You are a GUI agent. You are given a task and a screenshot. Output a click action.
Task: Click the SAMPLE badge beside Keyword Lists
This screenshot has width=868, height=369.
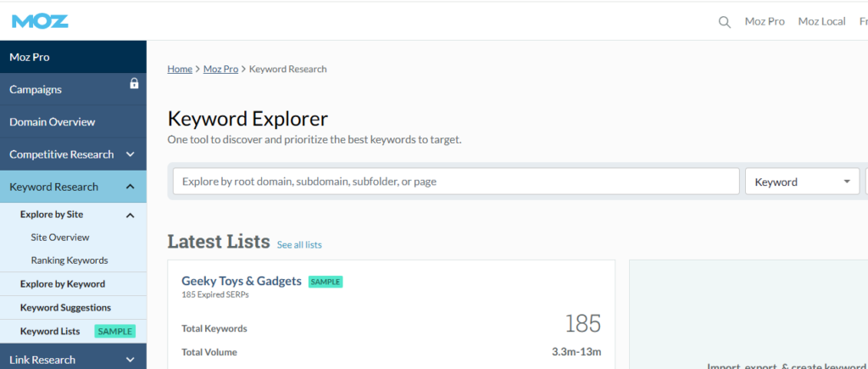click(115, 332)
